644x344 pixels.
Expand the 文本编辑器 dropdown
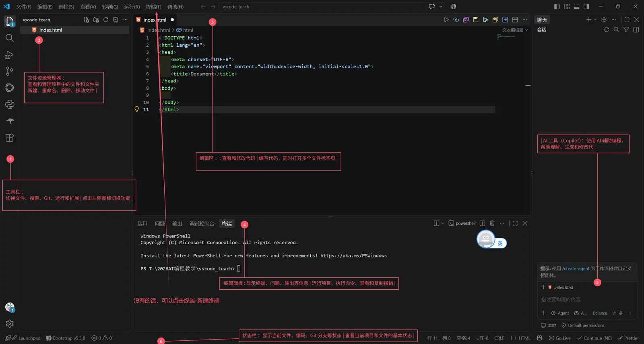tap(515, 30)
